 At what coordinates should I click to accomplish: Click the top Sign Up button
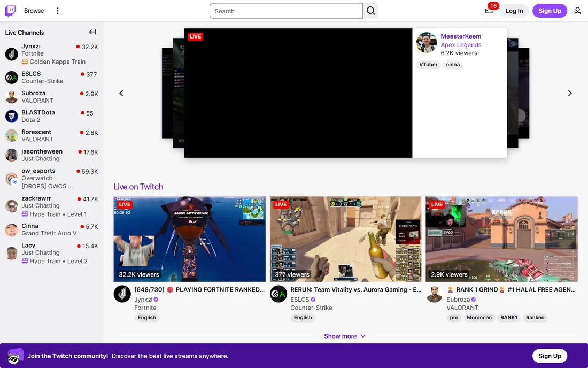coord(550,11)
